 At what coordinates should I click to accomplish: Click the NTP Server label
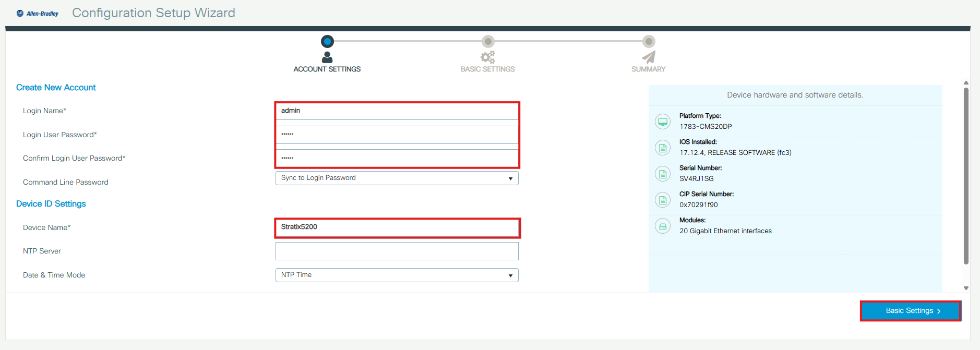click(x=42, y=251)
